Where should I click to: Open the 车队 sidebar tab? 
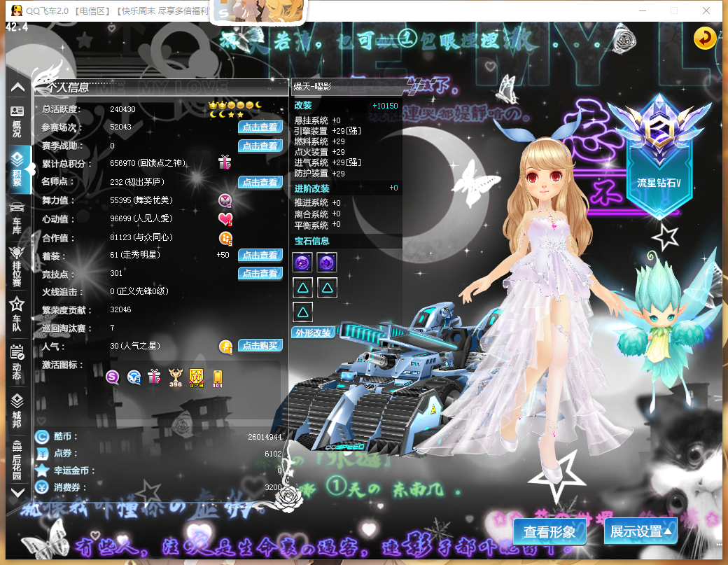pyautogui.click(x=17, y=314)
